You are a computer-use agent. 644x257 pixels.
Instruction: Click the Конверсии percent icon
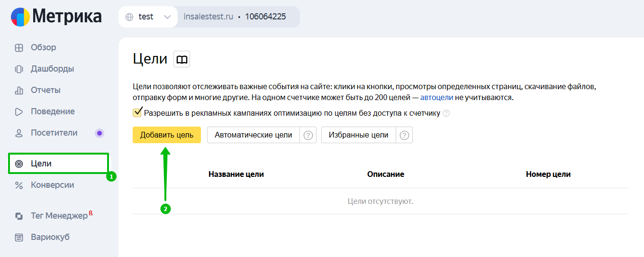click(19, 185)
